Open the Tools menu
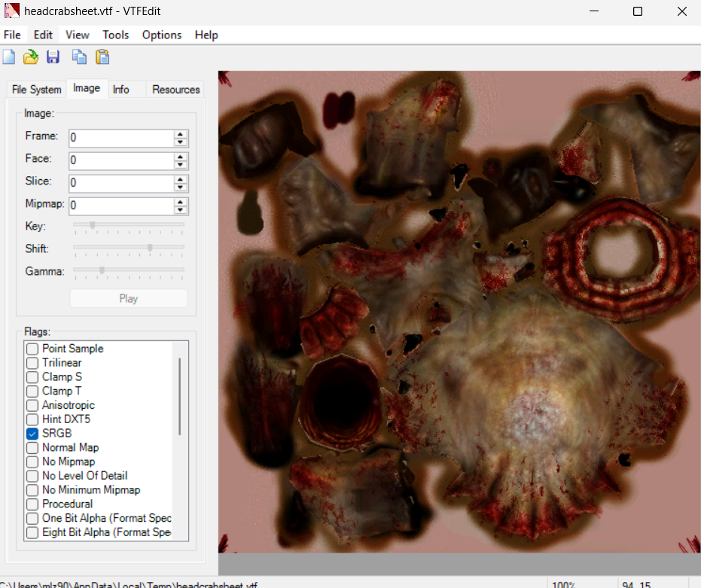The height and width of the screenshot is (588, 701). click(x=116, y=35)
